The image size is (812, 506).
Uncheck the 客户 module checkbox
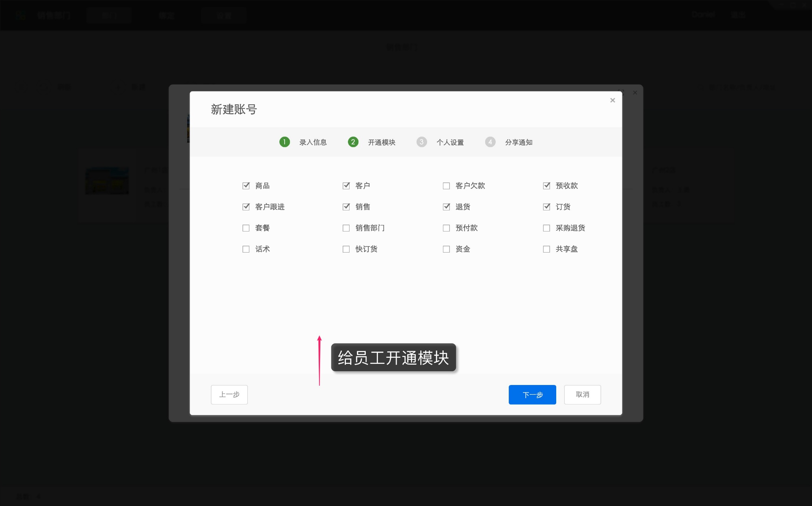pos(346,186)
